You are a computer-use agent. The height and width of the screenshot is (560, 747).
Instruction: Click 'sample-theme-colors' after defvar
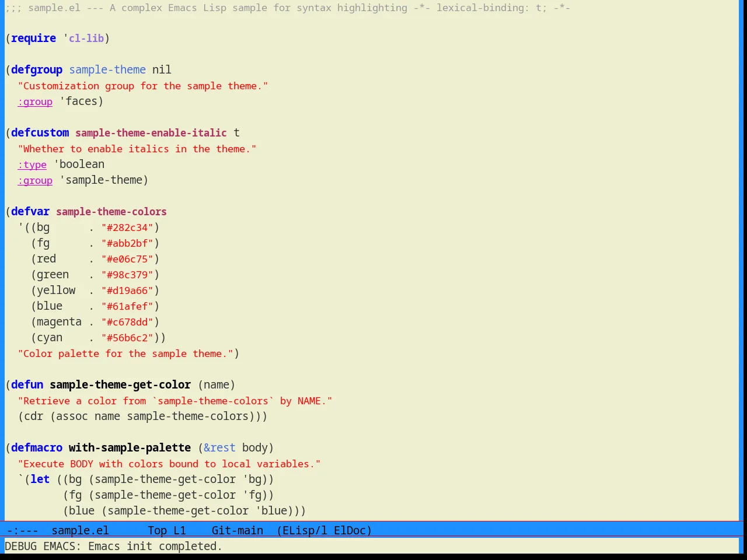point(111,212)
